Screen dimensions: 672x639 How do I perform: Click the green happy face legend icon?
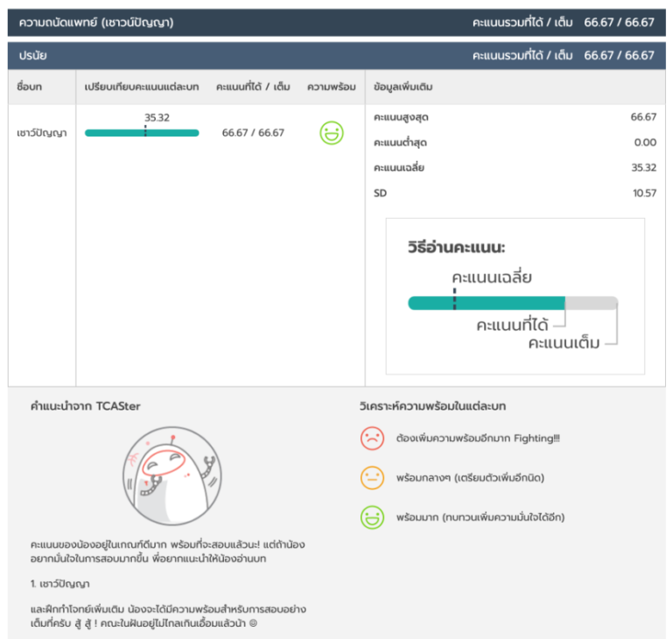pos(372,517)
